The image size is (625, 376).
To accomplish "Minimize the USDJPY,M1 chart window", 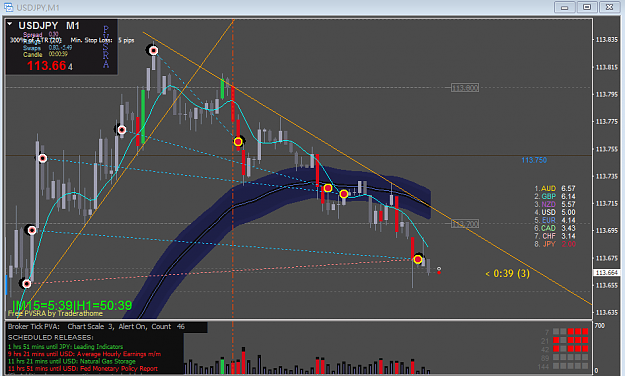I will [564, 7].
